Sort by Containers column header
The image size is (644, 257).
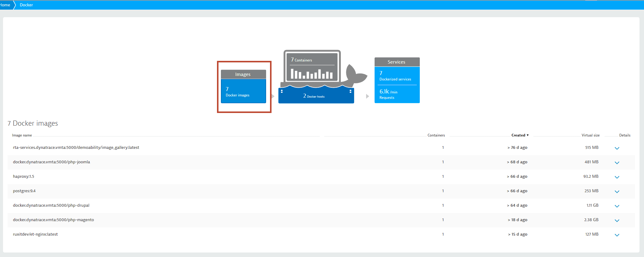click(436, 135)
